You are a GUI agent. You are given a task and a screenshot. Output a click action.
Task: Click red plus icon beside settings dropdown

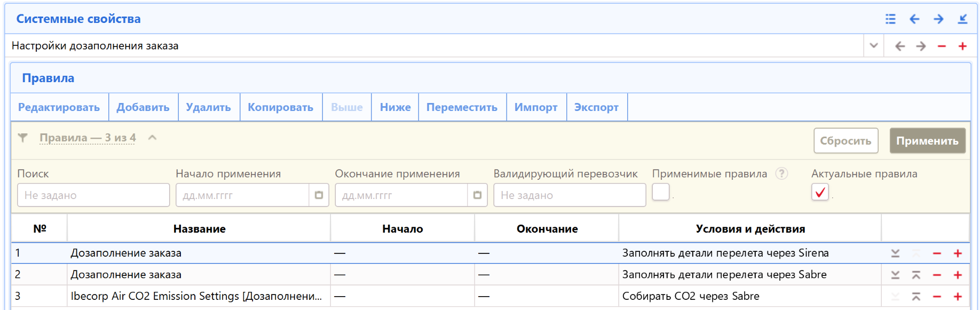(x=962, y=46)
